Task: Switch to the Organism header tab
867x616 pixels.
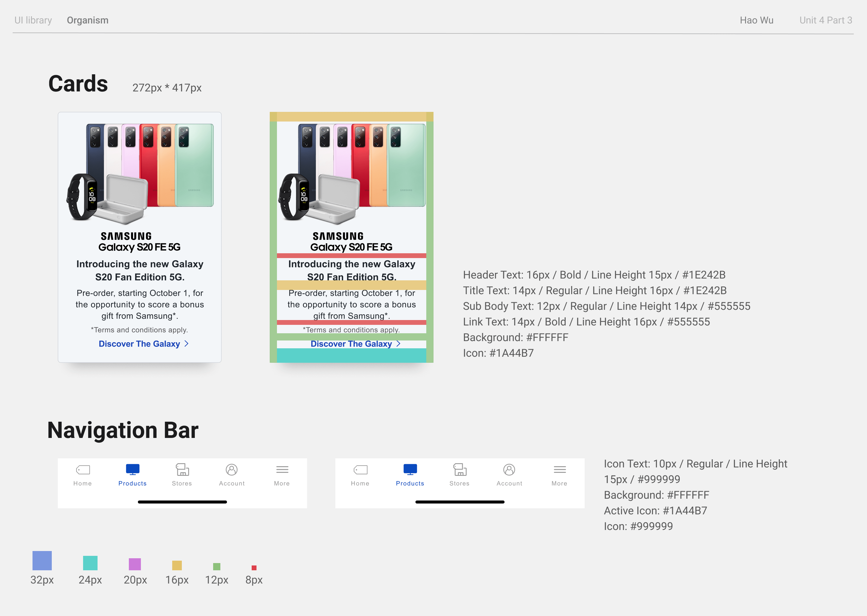Action: (x=88, y=20)
